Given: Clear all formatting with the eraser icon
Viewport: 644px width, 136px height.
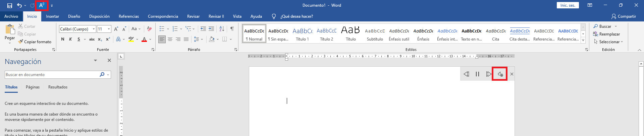Looking at the screenshot, I should click(x=149, y=29).
